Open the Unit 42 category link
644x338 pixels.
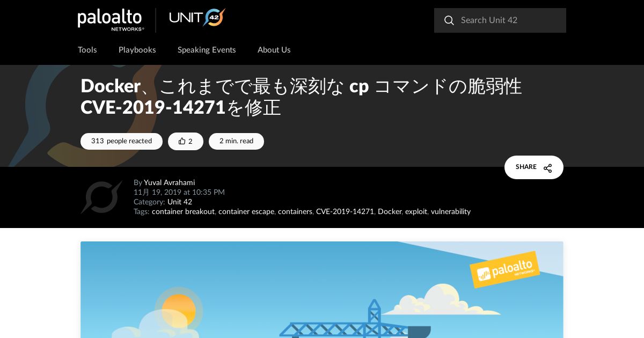(x=180, y=202)
